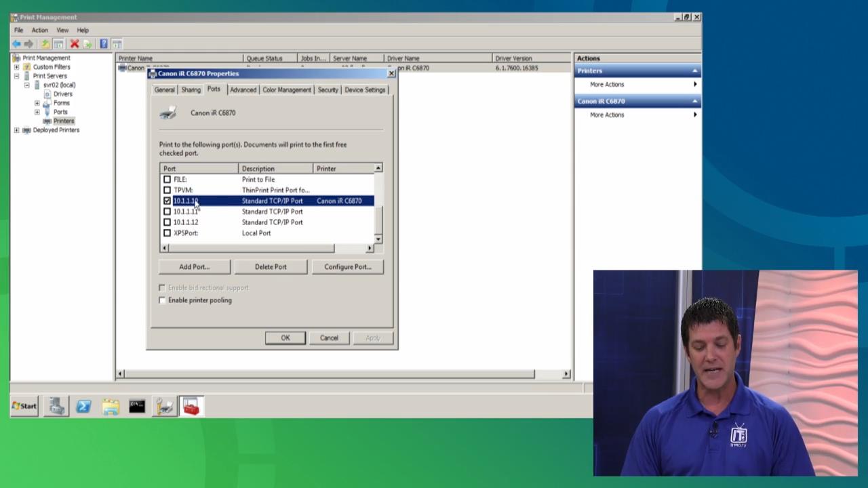
Task: Check the 10.1.1.11 port checkbox
Action: tap(167, 211)
